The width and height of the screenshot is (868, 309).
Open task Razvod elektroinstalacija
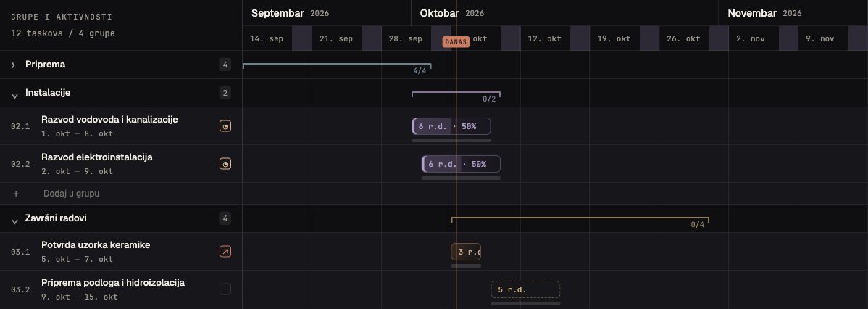pyautogui.click(x=97, y=157)
